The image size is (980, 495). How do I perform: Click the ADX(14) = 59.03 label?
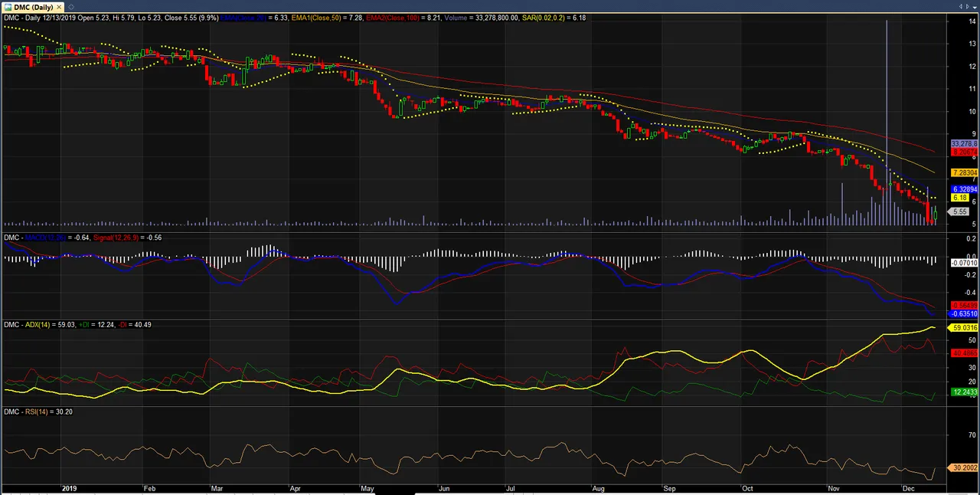point(49,325)
